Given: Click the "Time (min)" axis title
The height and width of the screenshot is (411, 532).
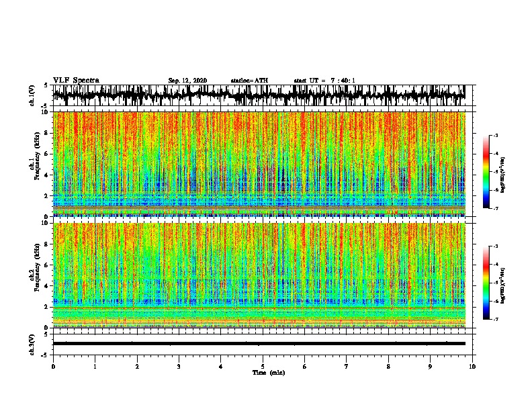Looking at the screenshot, I should pos(269,373).
